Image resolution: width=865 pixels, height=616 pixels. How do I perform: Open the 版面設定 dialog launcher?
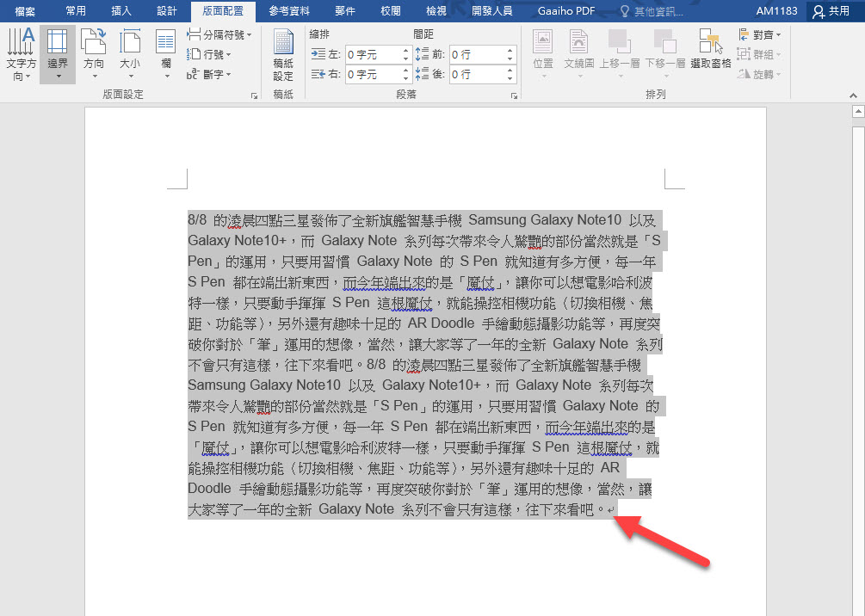254,96
